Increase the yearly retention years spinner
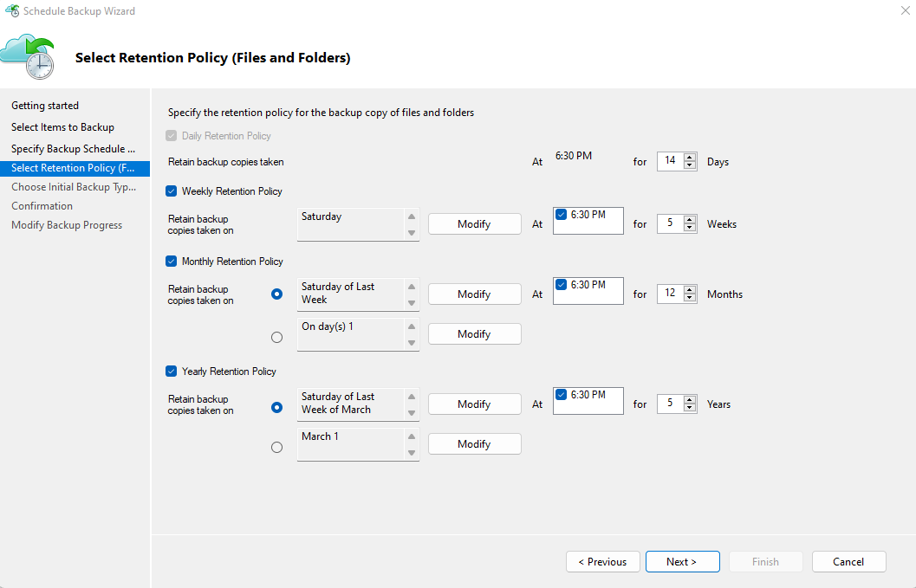 [x=690, y=399]
